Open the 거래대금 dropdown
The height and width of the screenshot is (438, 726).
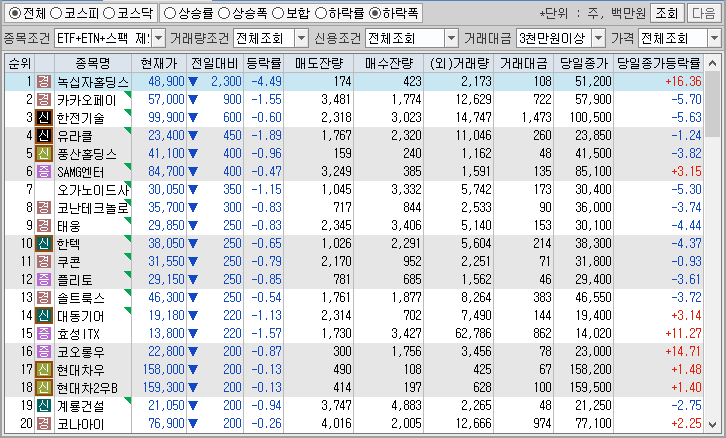(x=599, y=38)
